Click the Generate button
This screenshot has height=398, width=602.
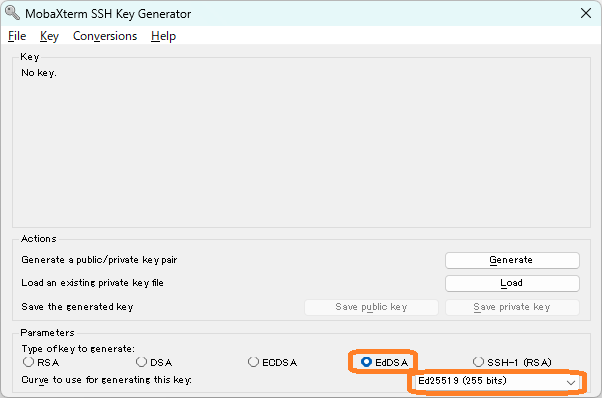pyautogui.click(x=512, y=260)
